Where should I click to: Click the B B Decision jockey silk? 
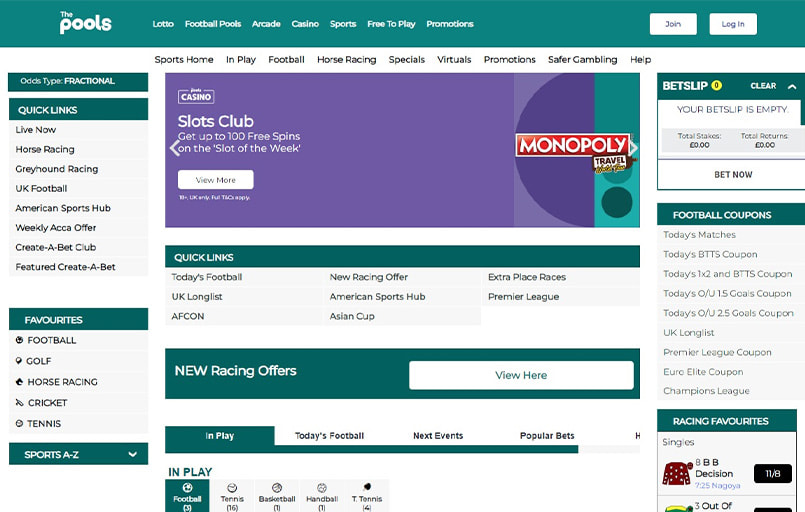[677, 473]
